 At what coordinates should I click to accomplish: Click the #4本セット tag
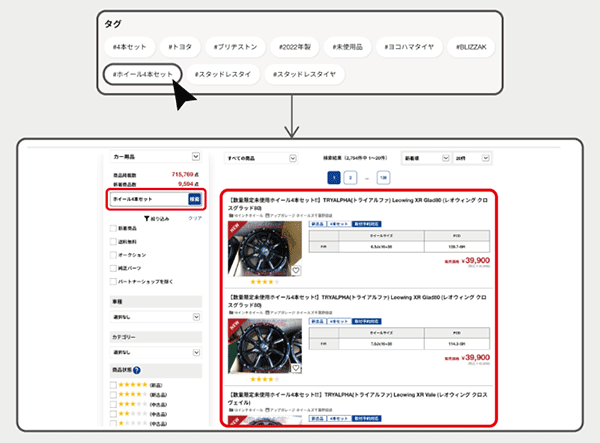coord(130,47)
